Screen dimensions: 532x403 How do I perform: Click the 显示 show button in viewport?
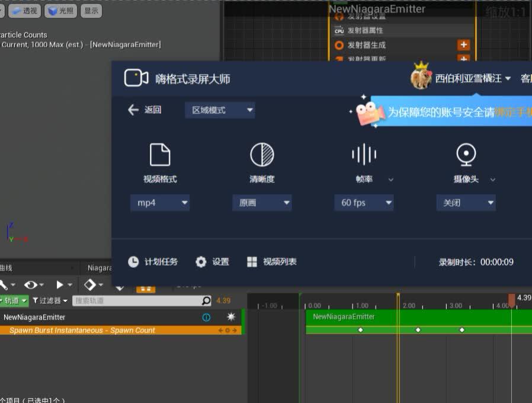(x=91, y=11)
